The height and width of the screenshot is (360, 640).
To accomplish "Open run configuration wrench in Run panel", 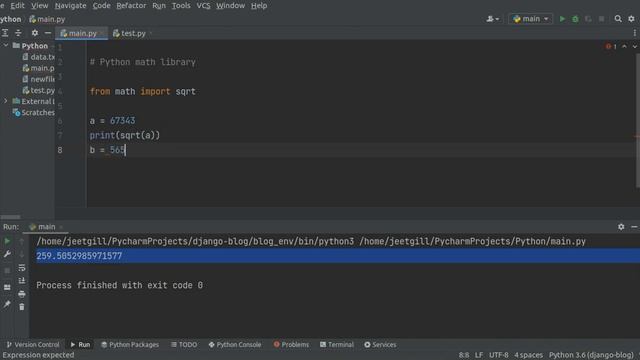I will pyautogui.click(x=7, y=254).
